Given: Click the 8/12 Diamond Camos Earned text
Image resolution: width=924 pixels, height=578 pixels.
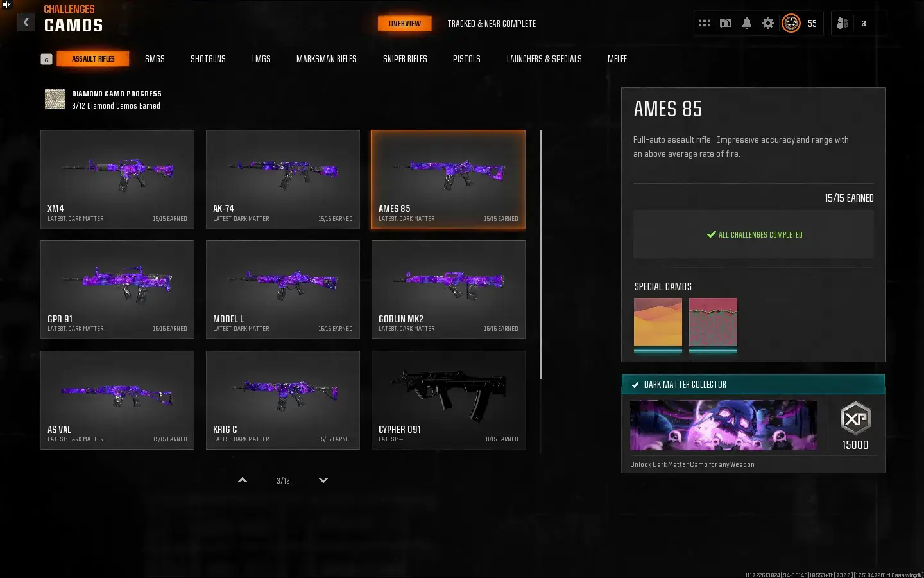Looking at the screenshot, I should click(116, 106).
